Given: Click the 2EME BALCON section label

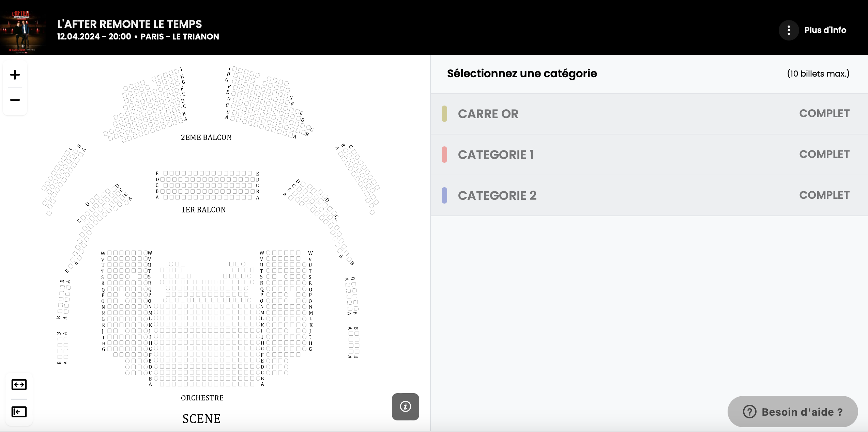Looking at the screenshot, I should coord(206,138).
